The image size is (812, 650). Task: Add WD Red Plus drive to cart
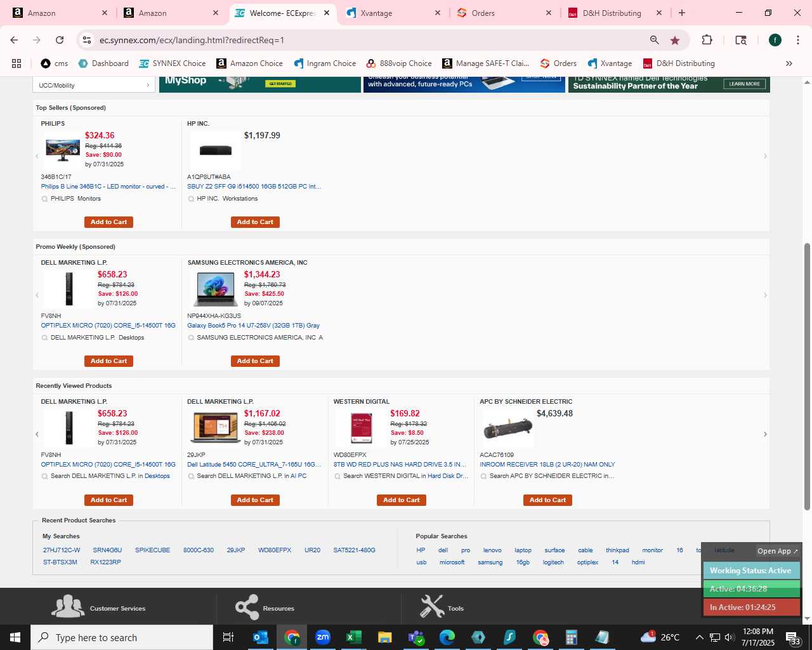coord(402,500)
